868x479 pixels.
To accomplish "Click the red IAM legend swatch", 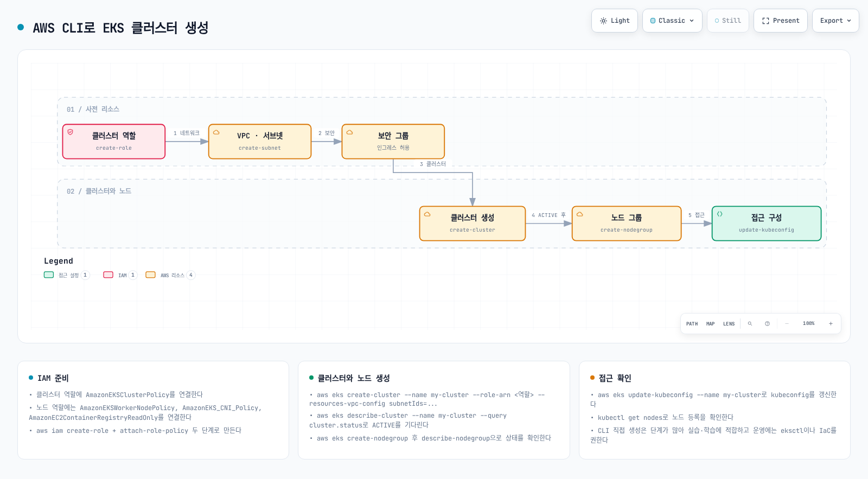I will pyautogui.click(x=108, y=275).
